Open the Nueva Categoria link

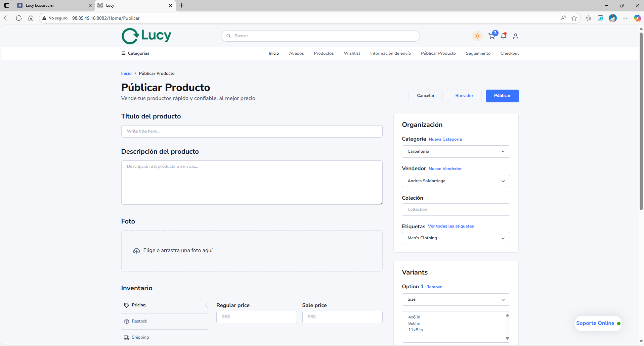(x=445, y=139)
